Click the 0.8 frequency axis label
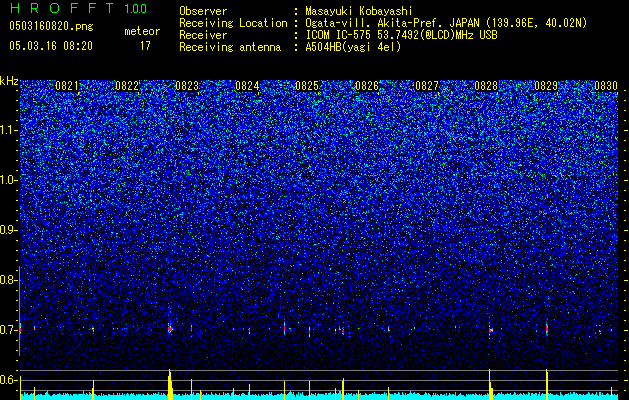The height and width of the screenshot is (400, 629). 9,280
